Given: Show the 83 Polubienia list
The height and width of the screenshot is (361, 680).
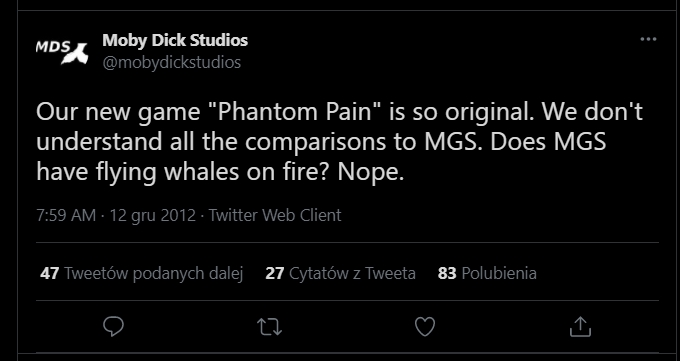Looking at the screenshot, I should pyautogui.click(x=487, y=273).
